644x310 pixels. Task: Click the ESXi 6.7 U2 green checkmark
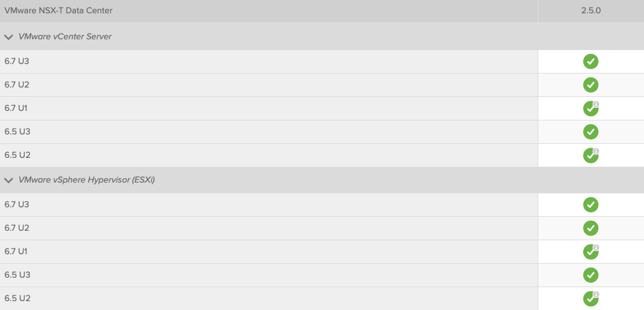pos(590,228)
